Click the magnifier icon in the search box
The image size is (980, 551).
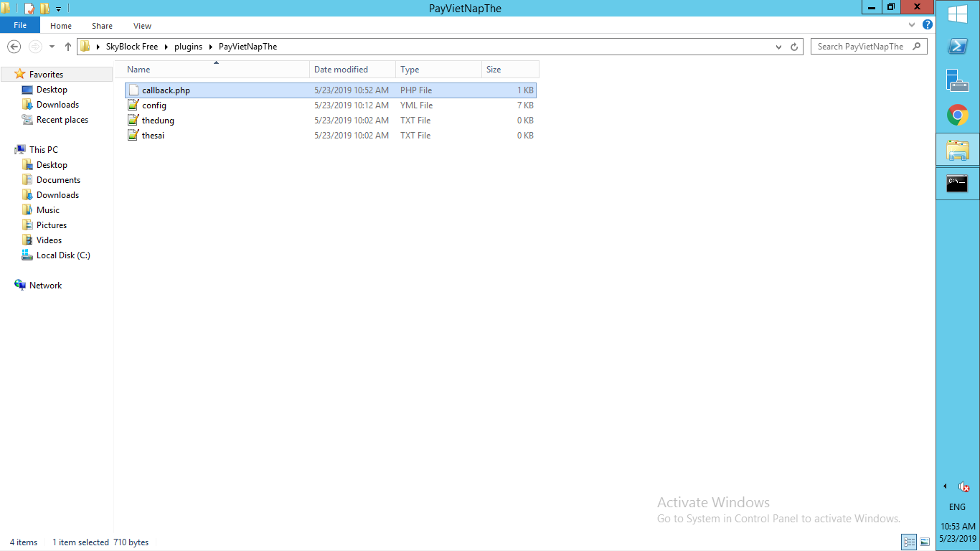(x=916, y=47)
